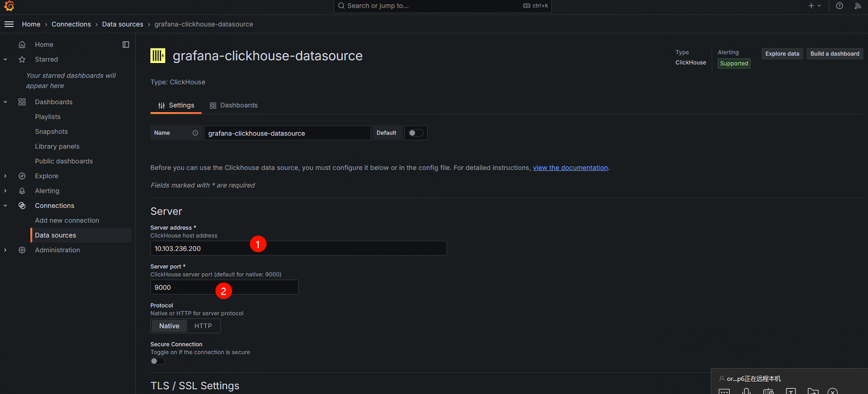Click 'Fields marked with * are required' text
This screenshot has height=394, width=868.
click(202, 185)
